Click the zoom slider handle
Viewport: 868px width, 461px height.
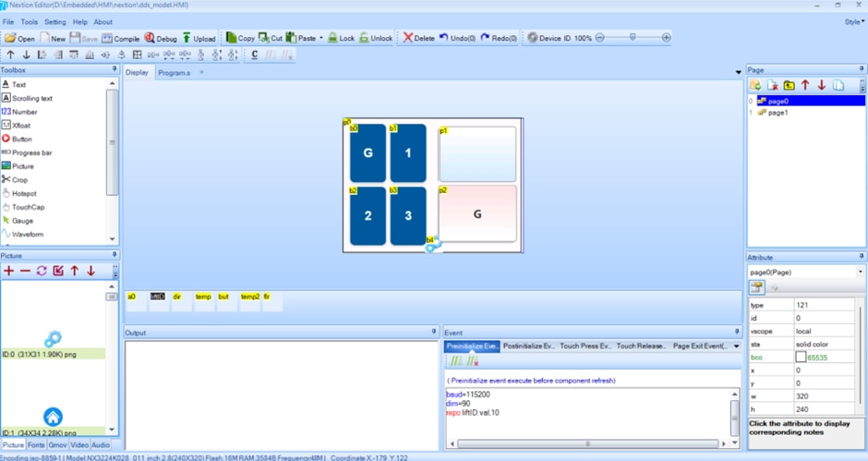(633, 37)
